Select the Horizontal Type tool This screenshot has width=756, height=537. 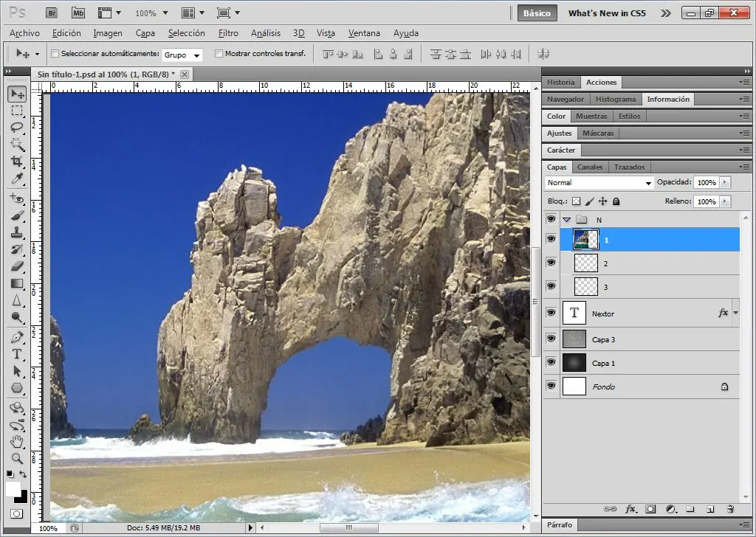click(x=17, y=354)
